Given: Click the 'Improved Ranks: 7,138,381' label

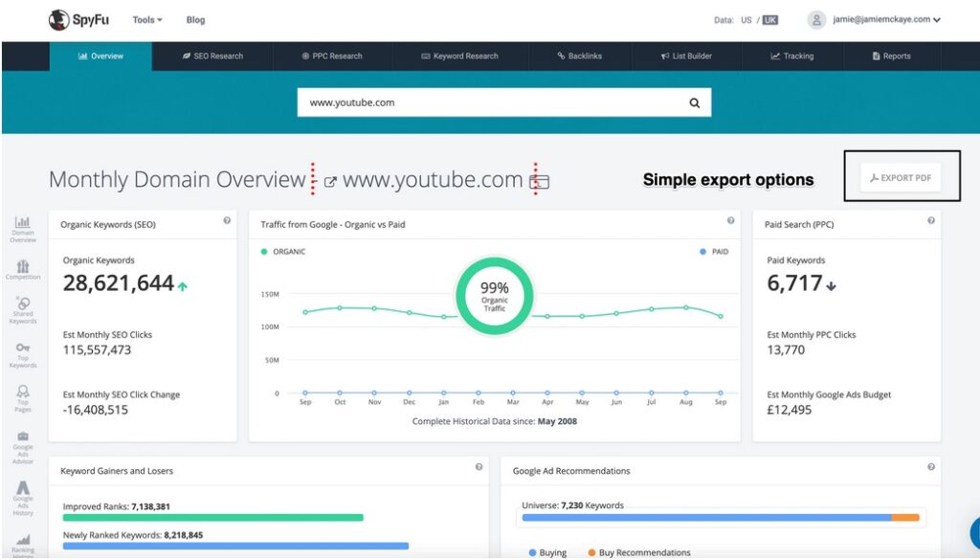Looking at the screenshot, I should click(x=116, y=506).
